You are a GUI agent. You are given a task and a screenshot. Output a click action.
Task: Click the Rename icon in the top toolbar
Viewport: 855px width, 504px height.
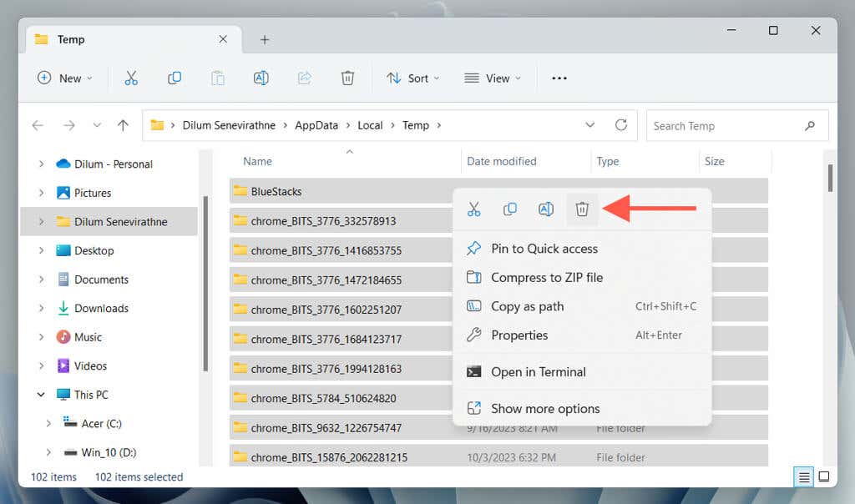click(x=261, y=78)
